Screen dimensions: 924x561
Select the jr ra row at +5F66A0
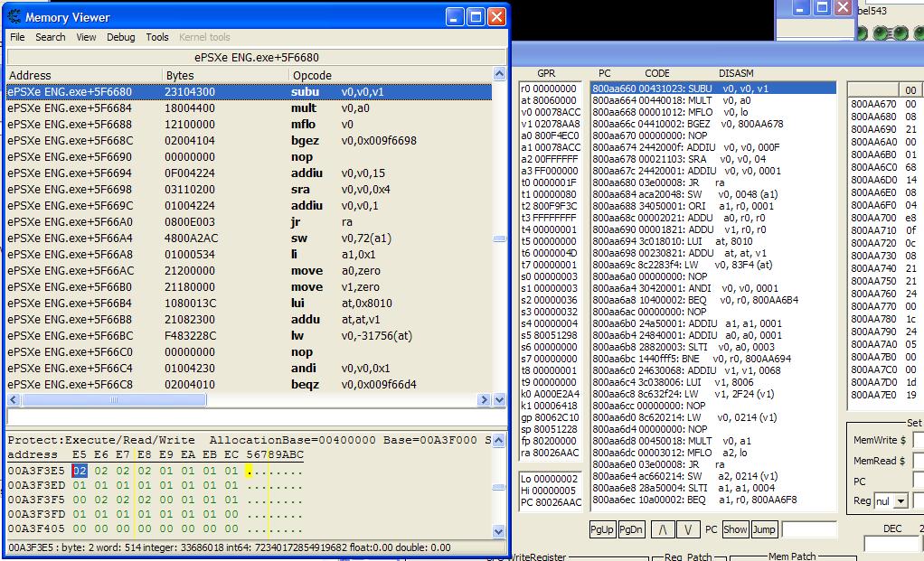[249, 222]
